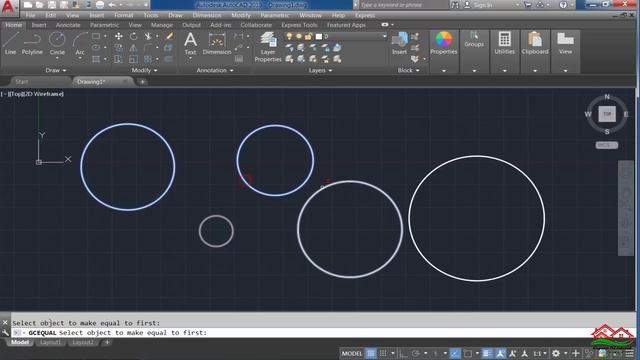
Task: Toggle ortho mode in status bar
Action: tap(403, 353)
